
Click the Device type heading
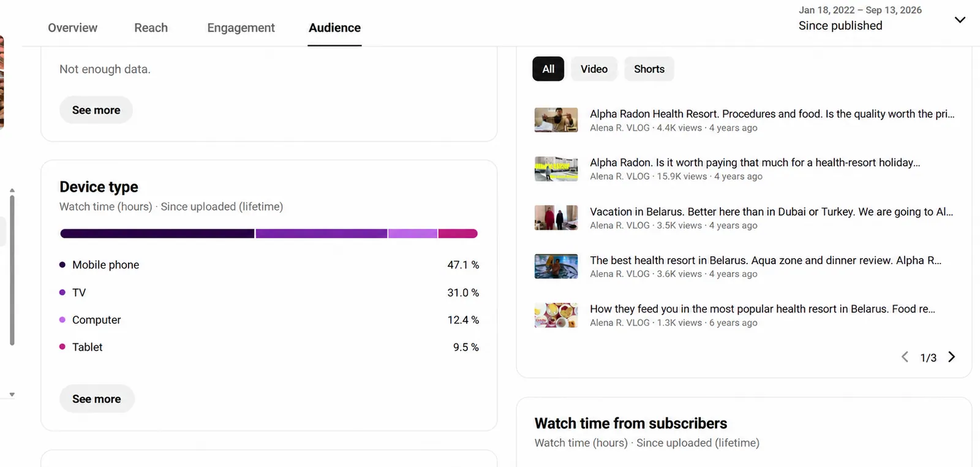tap(99, 187)
